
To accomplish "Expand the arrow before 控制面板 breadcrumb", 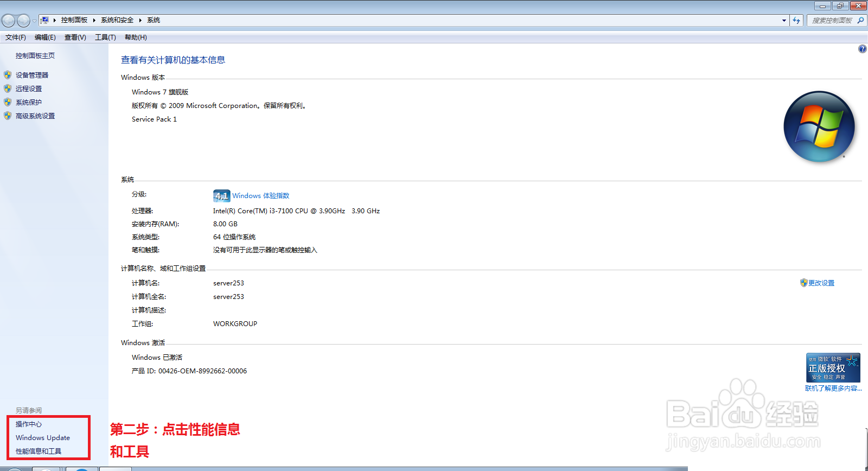I will 54,20.
